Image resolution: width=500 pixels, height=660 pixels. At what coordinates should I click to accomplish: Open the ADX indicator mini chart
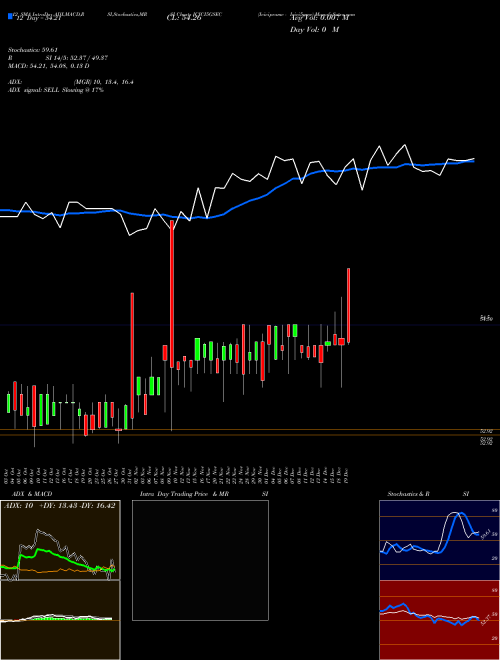(x=60, y=540)
